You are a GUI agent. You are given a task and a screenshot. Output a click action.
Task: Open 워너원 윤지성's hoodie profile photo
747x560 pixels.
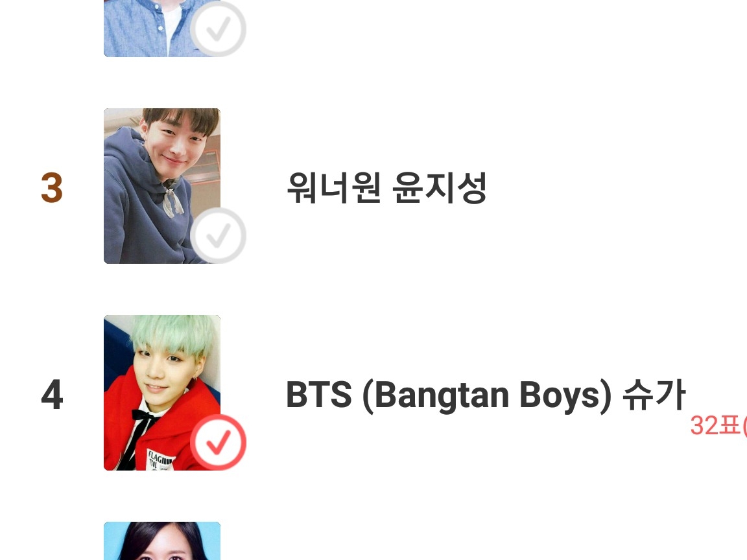coord(162,186)
